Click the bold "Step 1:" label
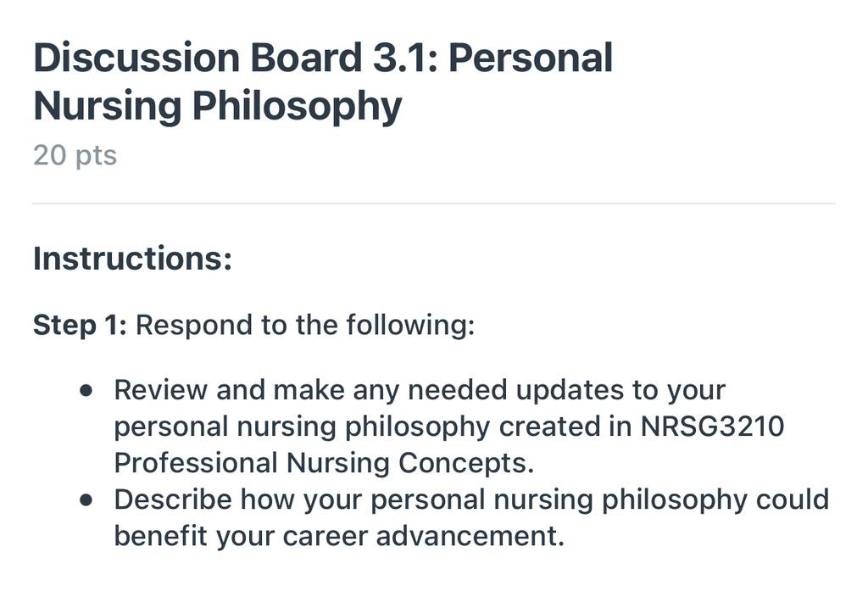 (81, 325)
